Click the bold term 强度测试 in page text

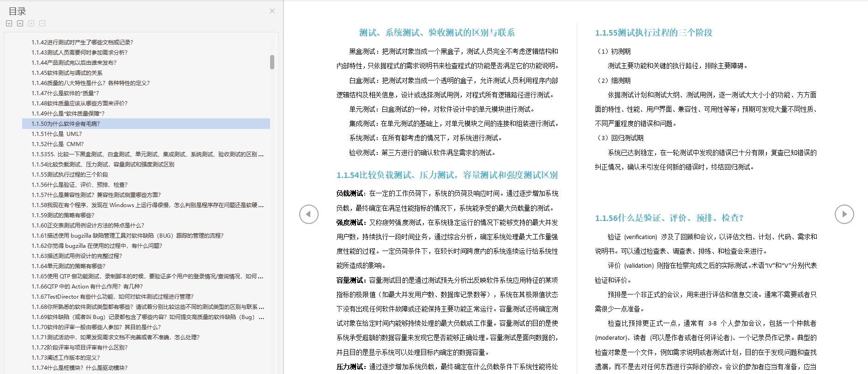[350, 222]
